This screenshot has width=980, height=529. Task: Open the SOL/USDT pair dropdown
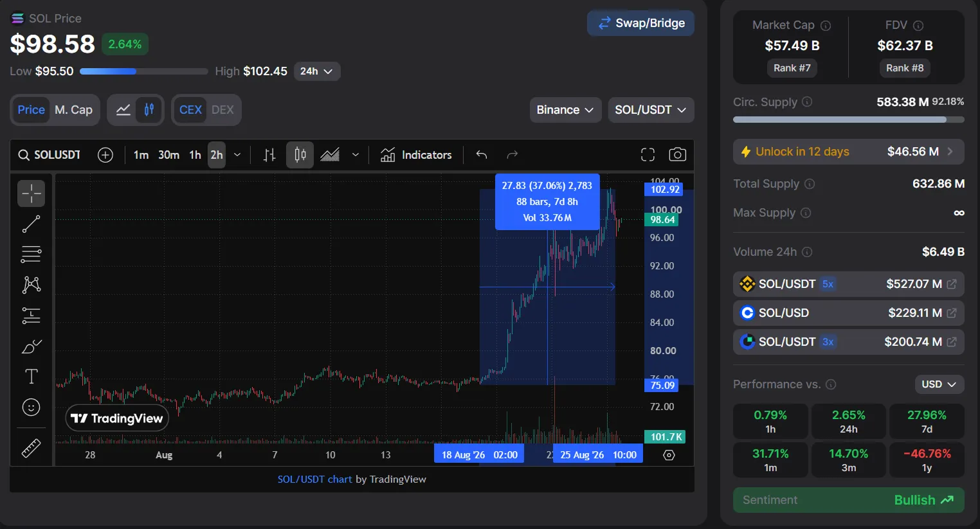[651, 110]
